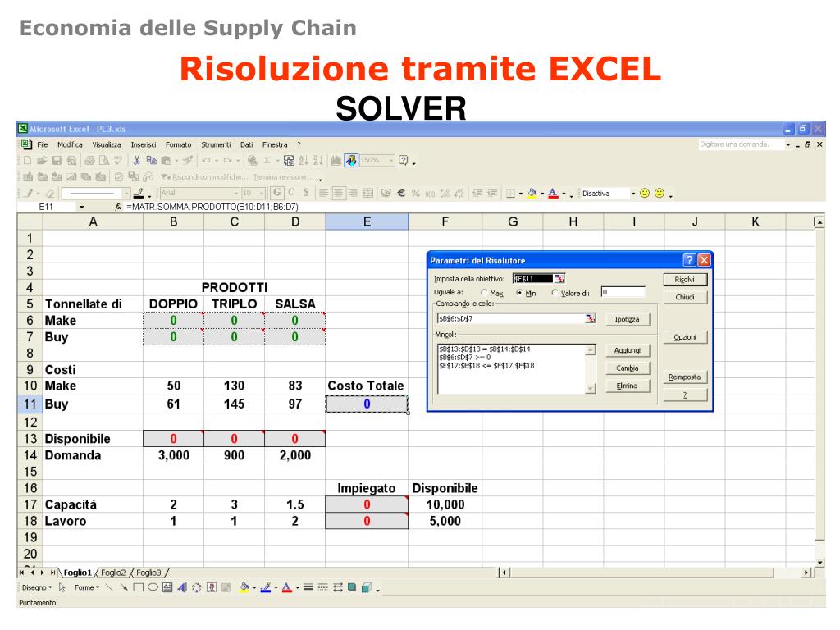Click the Valore di value input field
Viewport: 840px width, 630px height.
pos(623,293)
